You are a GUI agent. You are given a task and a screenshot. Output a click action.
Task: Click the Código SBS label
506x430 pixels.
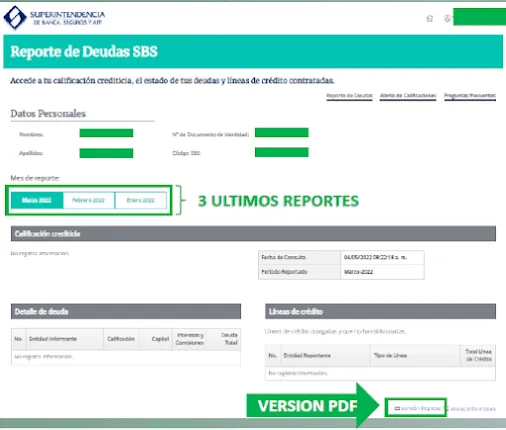click(186, 153)
